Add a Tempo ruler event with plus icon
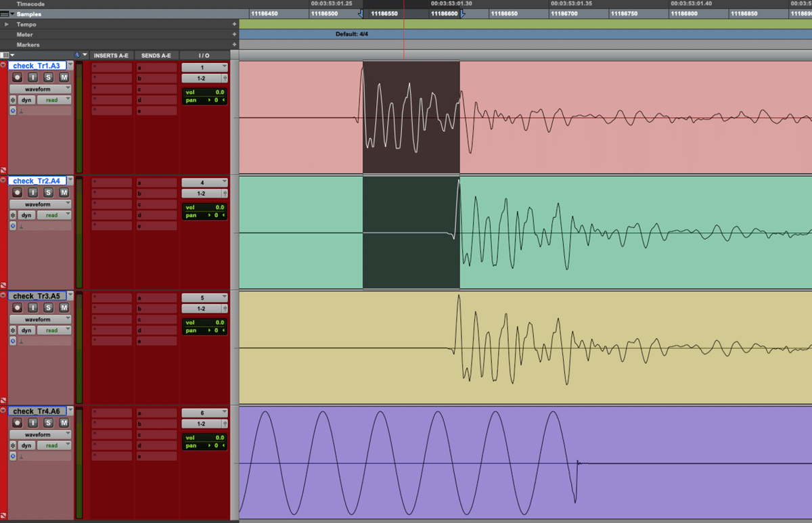 pyautogui.click(x=235, y=24)
